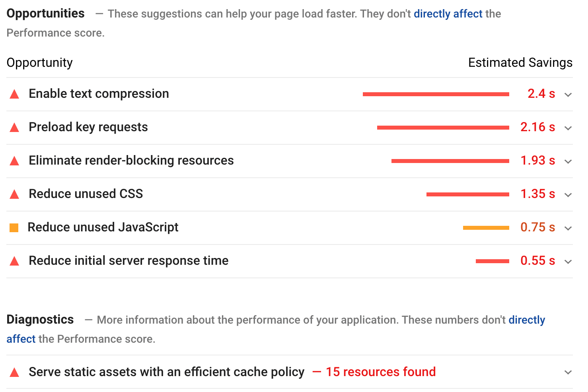The width and height of the screenshot is (588, 392).
Task: Open details for Eliminate render-blocking resources
Action: point(568,161)
